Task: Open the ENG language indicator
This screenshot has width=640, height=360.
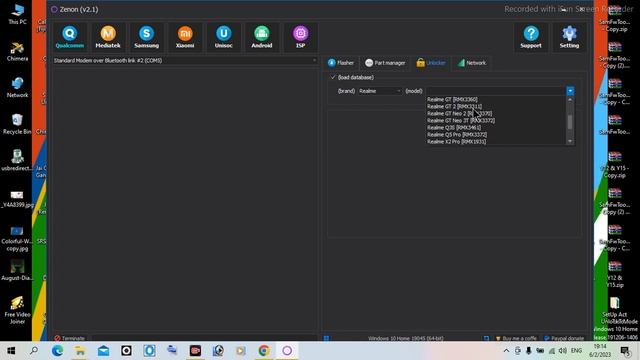Action: pos(576,351)
